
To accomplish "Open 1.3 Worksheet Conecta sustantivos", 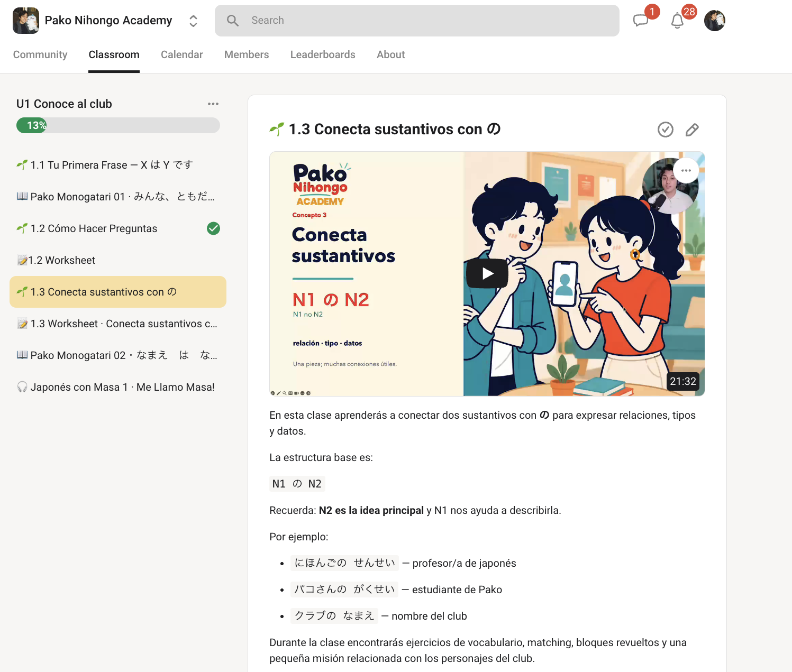I will [118, 324].
